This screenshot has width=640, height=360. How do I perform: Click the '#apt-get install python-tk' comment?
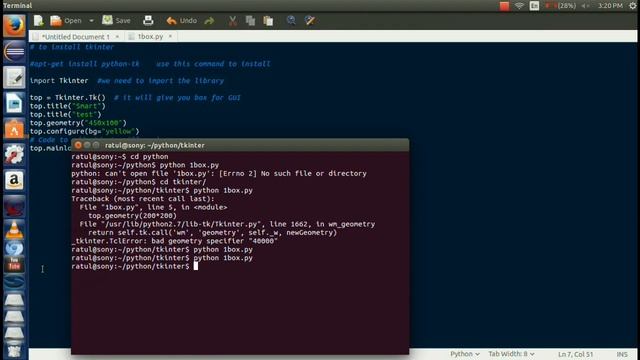coord(84,64)
